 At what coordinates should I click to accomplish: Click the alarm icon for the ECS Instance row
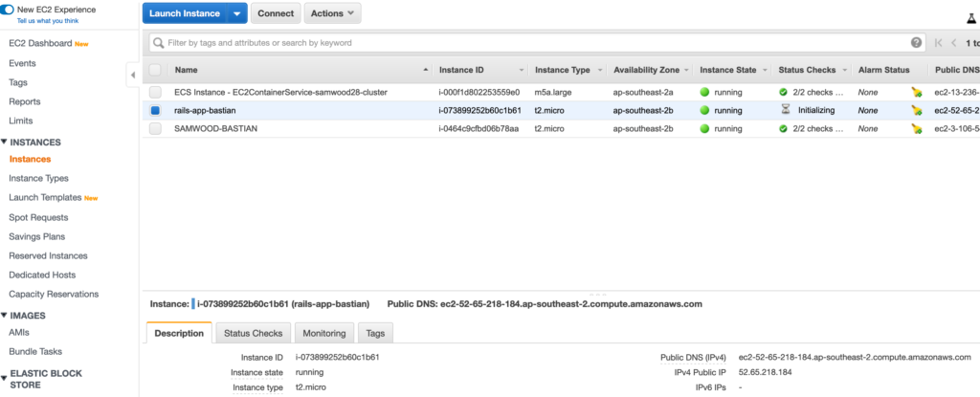916,92
